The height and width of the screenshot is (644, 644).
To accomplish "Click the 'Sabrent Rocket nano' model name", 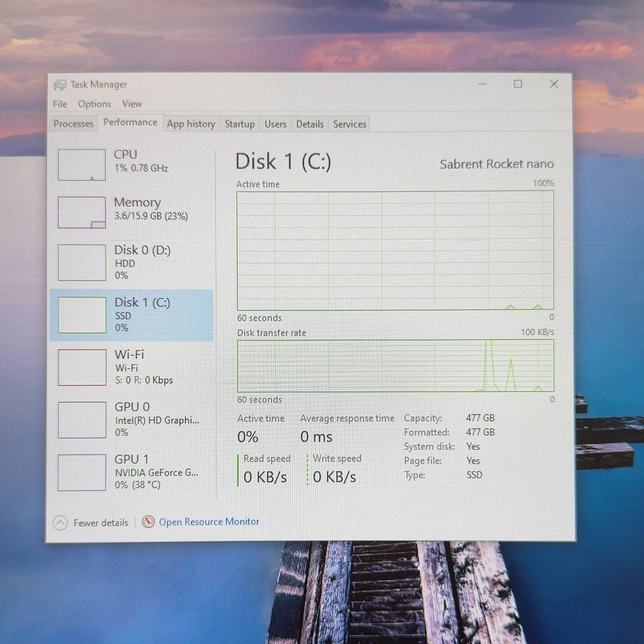I will pyautogui.click(x=496, y=164).
